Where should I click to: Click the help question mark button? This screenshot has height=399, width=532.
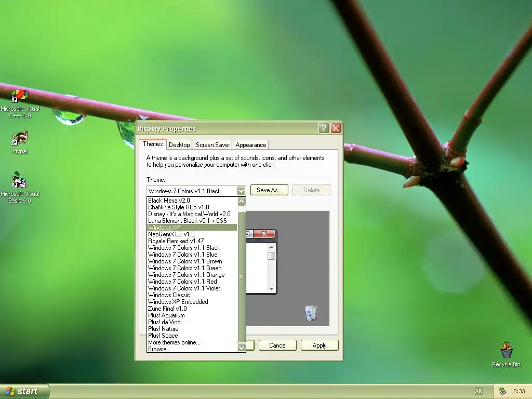324,128
